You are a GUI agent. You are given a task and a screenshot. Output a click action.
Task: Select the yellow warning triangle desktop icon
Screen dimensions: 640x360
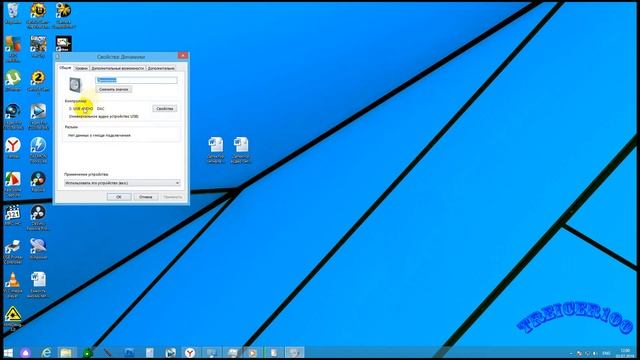coord(13,317)
